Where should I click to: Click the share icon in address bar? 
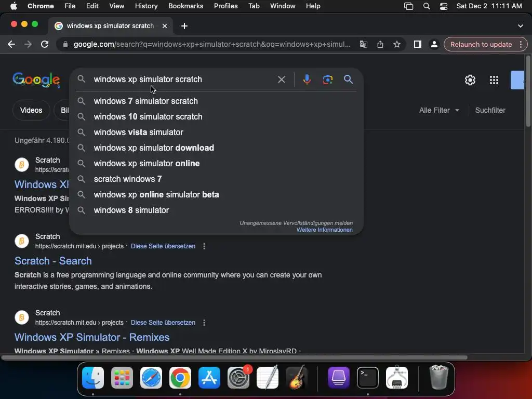(380, 45)
